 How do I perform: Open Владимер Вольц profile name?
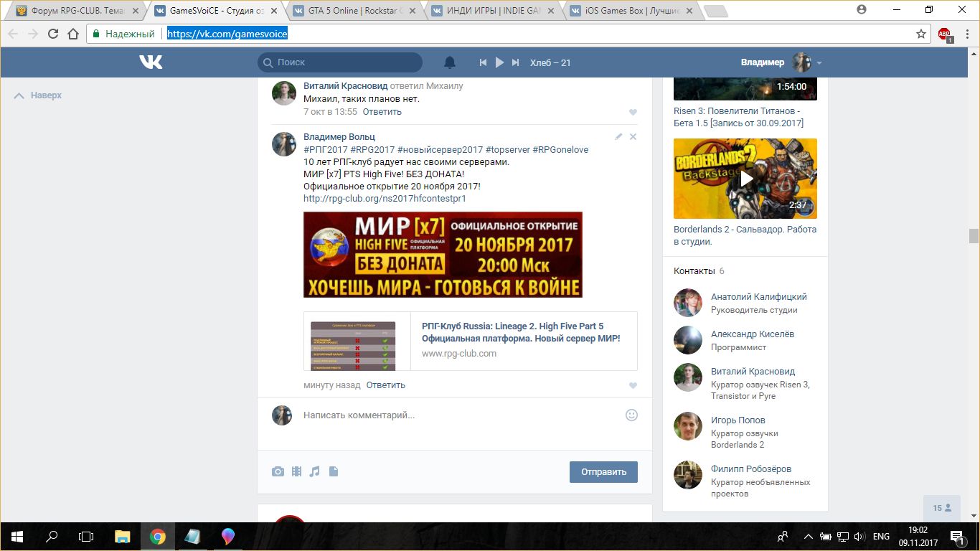point(339,136)
